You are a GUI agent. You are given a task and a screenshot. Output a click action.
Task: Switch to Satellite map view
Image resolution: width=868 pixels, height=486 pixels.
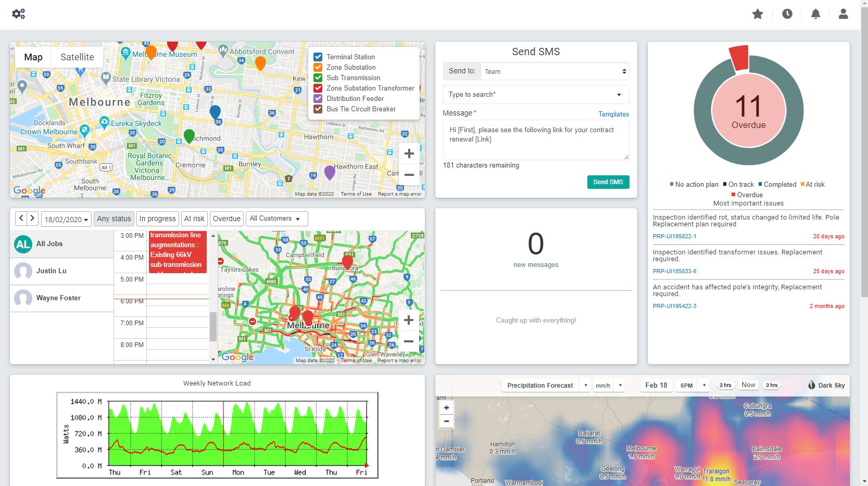tap(77, 57)
